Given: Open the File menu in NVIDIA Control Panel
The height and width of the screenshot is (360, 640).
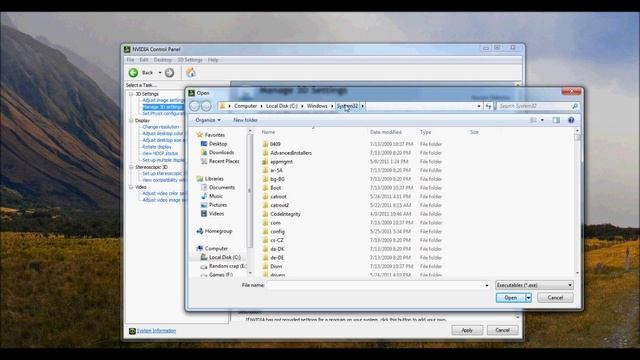Looking at the screenshot, I should click(130, 60).
